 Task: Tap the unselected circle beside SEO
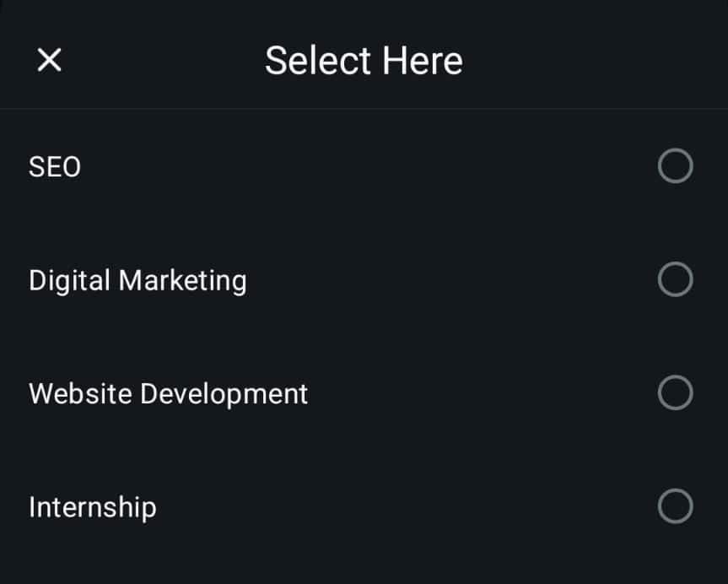coord(674,166)
